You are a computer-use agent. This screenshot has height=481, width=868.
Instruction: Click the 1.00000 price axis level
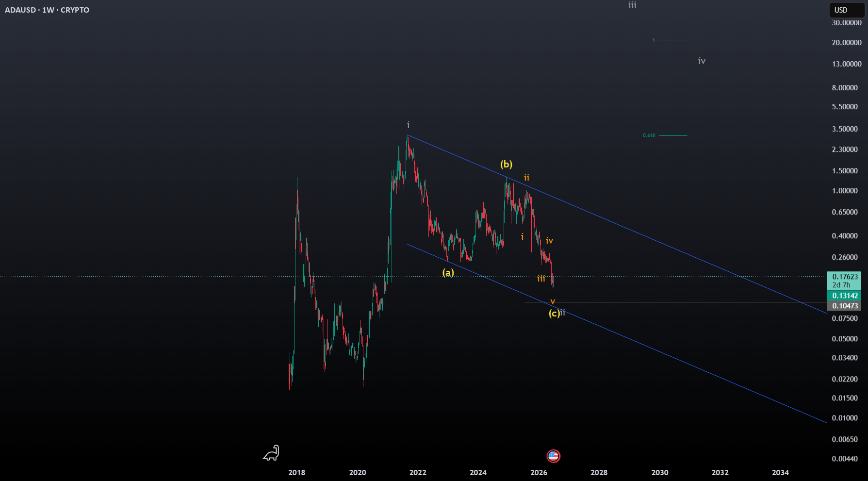845,191
